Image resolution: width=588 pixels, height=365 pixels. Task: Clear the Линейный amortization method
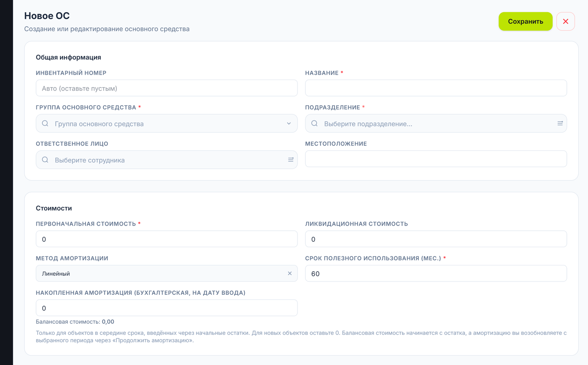click(x=290, y=274)
